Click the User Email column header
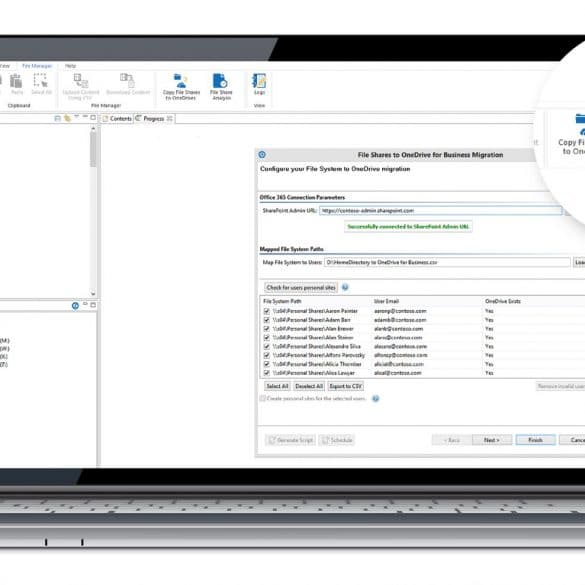This screenshot has width=585, height=585. click(x=387, y=301)
